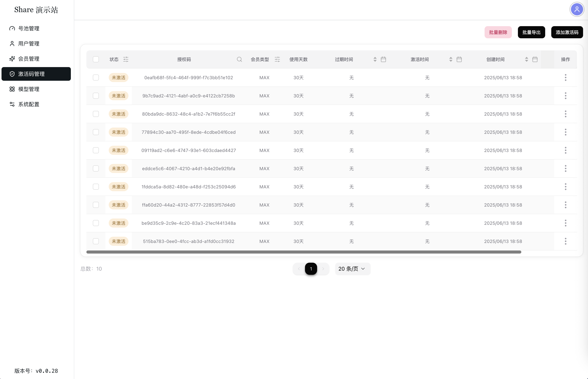Viewport: 588px width, 379px height.
Task: Go to 用户管理 in sidebar
Action: pyautogui.click(x=36, y=44)
